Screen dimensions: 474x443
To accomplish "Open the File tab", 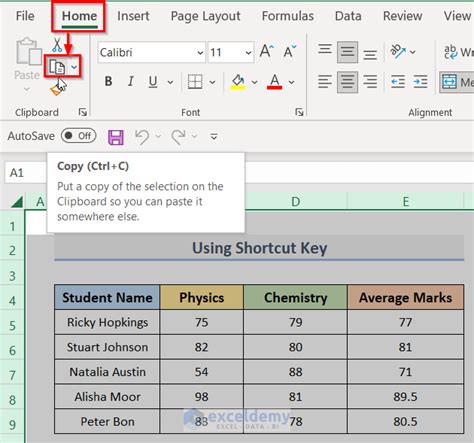I will (25, 16).
